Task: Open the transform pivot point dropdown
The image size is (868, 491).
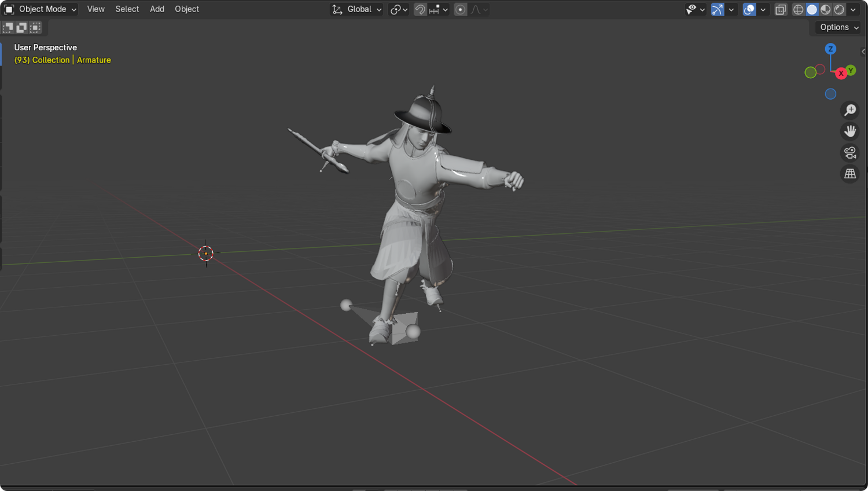Action: 399,9
